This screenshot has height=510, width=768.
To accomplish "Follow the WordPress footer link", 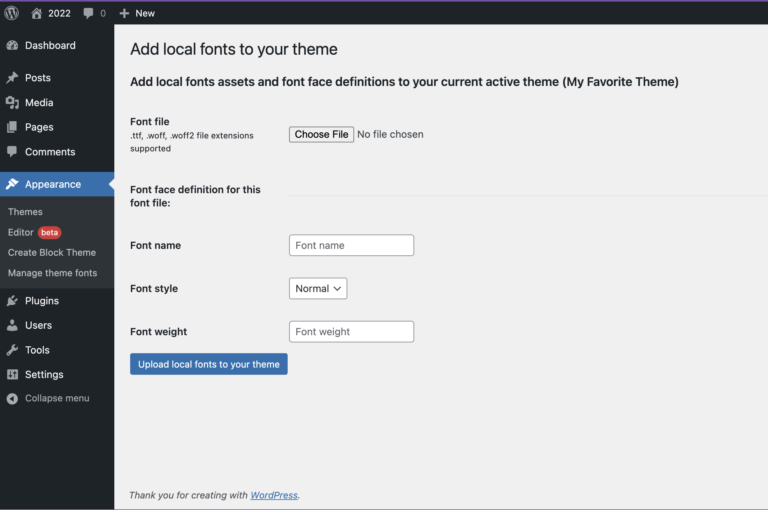I will click(274, 495).
